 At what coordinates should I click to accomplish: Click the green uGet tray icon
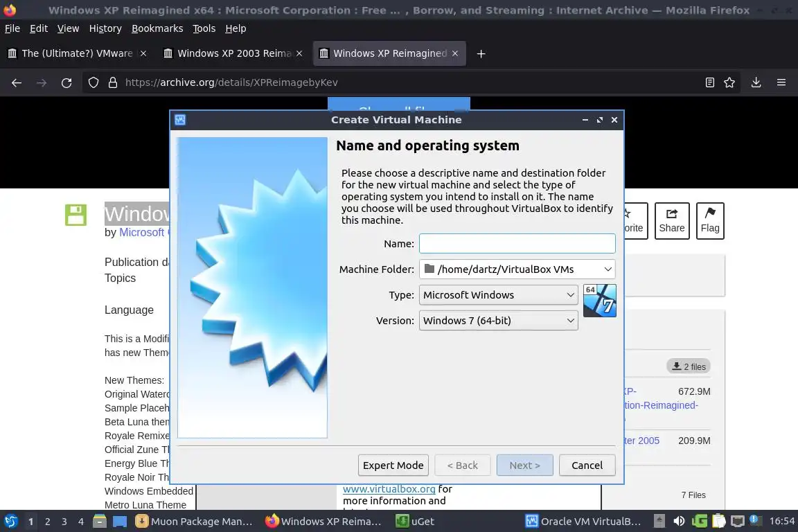[x=699, y=522]
